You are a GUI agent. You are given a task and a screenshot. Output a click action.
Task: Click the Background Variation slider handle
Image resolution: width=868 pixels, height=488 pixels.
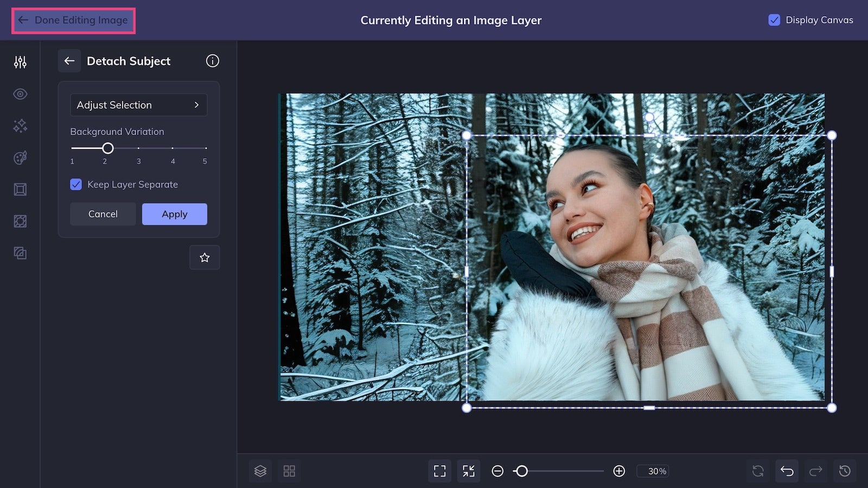click(x=108, y=148)
